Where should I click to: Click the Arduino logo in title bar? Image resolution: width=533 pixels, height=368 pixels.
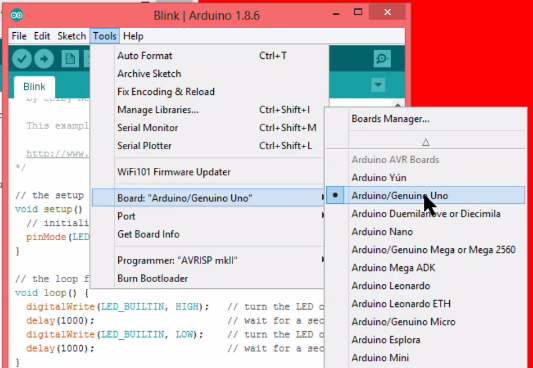pos(17,15)
